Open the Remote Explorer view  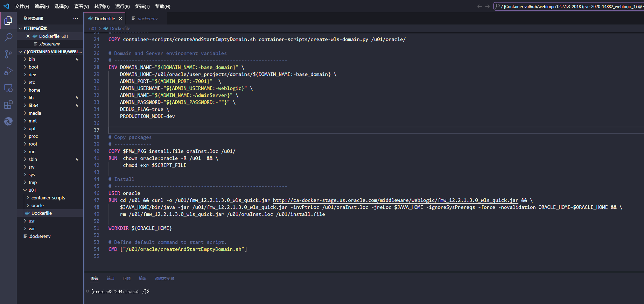coord(8,88)
